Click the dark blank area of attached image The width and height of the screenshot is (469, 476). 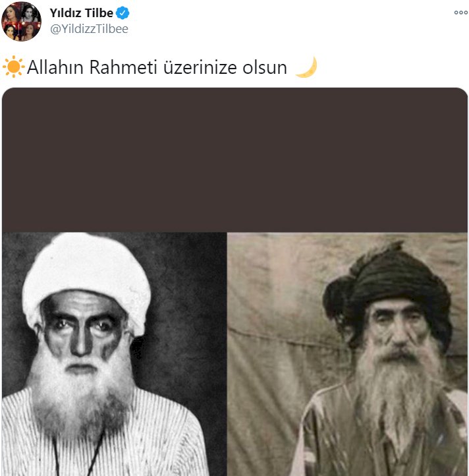tap(234, 160)
